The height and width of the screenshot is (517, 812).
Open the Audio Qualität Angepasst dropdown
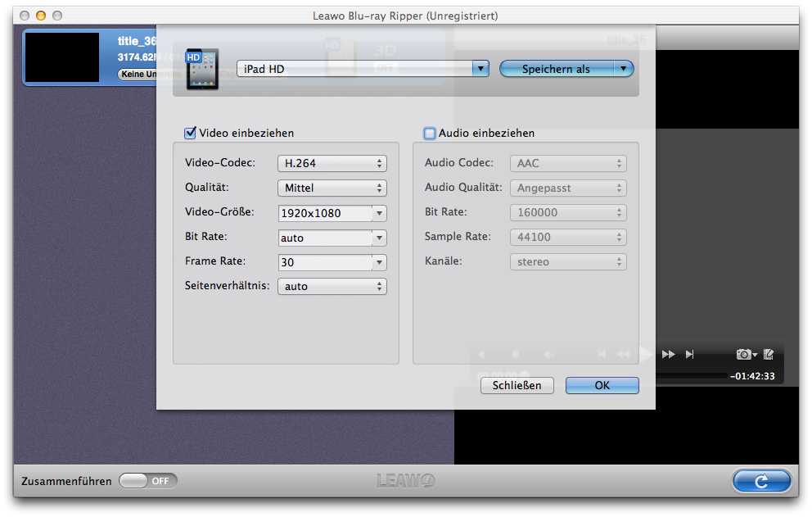coord(568,188)
